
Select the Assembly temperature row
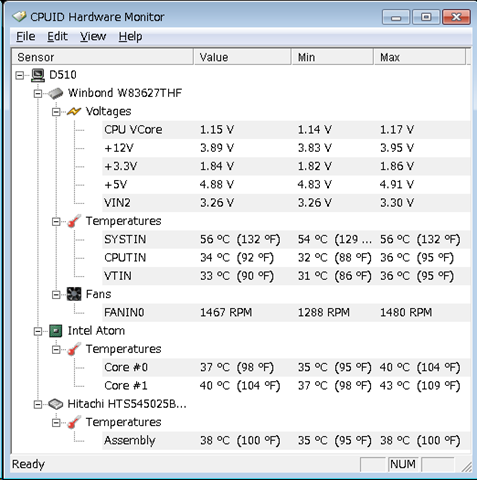(286, 441)
